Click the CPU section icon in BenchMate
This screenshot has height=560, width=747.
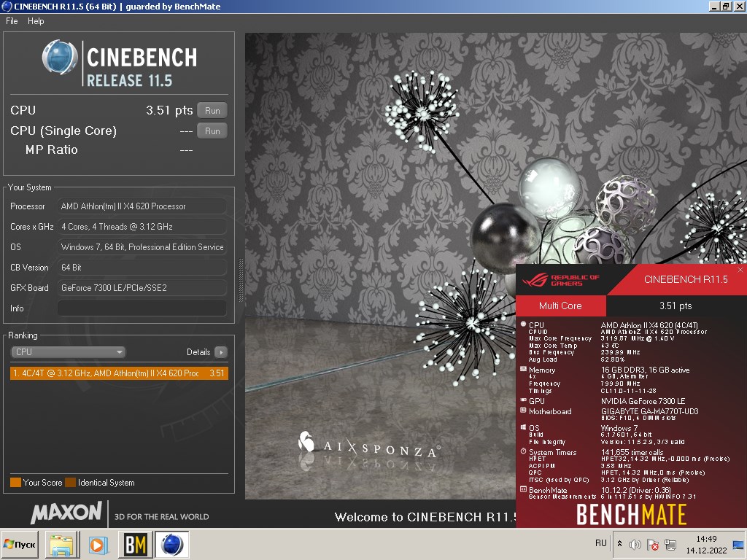coord(523,324)
